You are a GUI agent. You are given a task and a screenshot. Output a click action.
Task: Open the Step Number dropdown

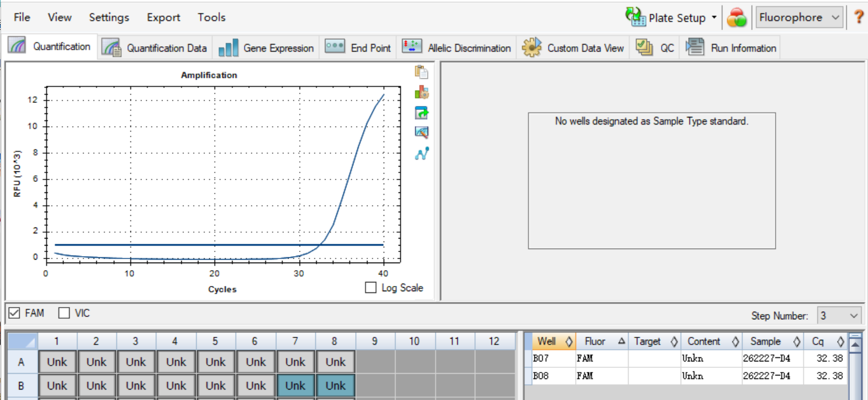(839, 316)
